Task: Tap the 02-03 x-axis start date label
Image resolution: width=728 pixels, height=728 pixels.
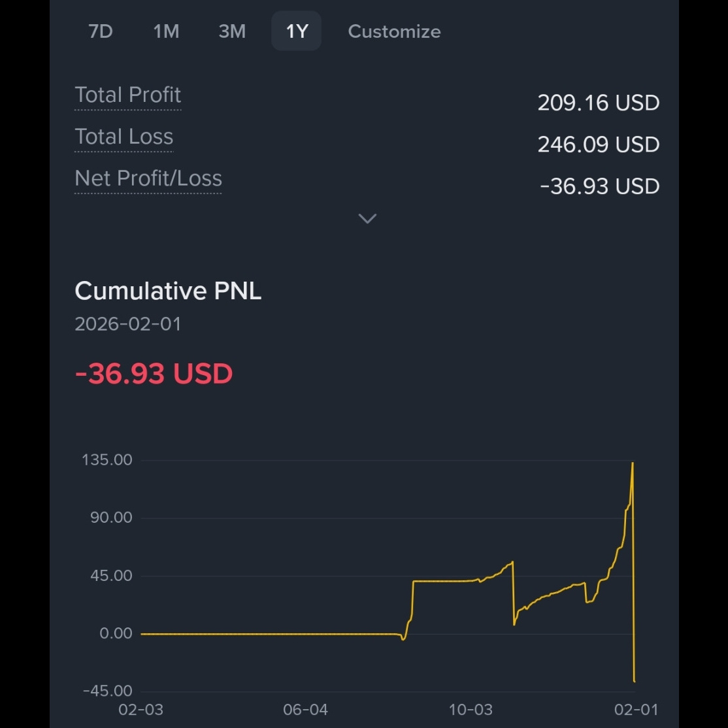Action: click(x=141, y=710)
